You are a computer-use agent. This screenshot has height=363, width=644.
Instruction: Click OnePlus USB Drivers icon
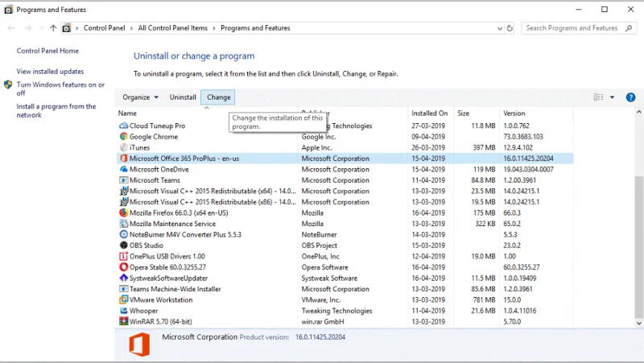tap(123, 256)
